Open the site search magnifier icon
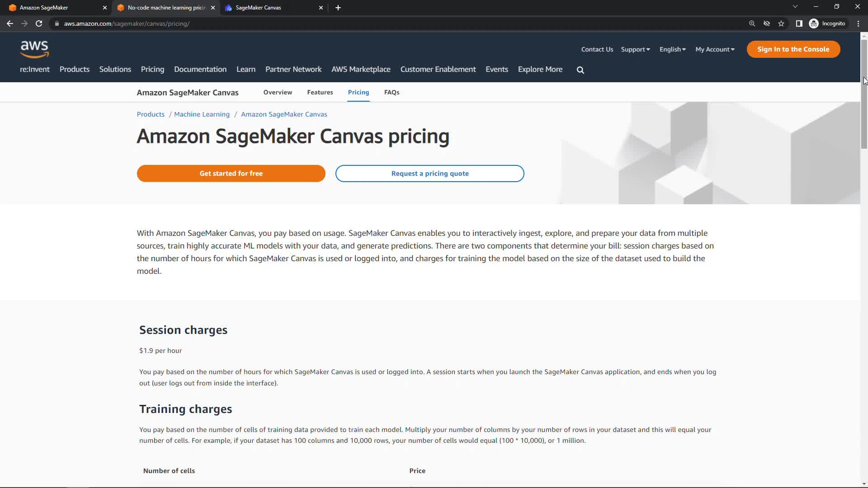 (x=580, y=70)
